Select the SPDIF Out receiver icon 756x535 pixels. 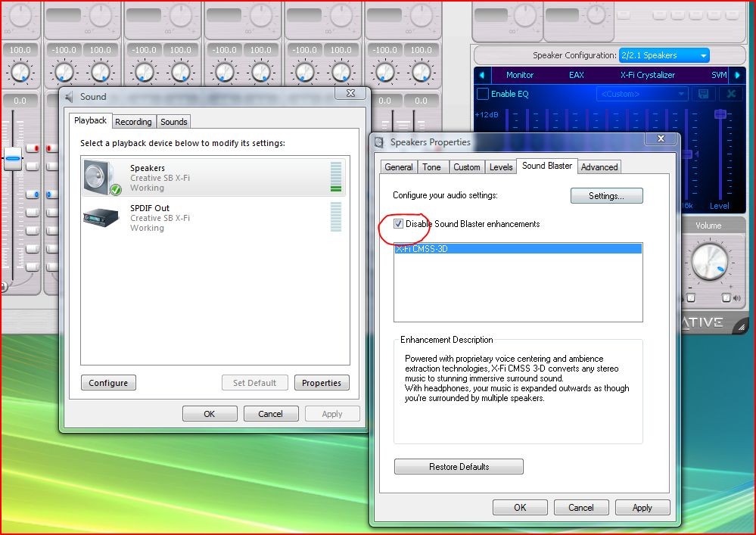click(x=101, y=217)
